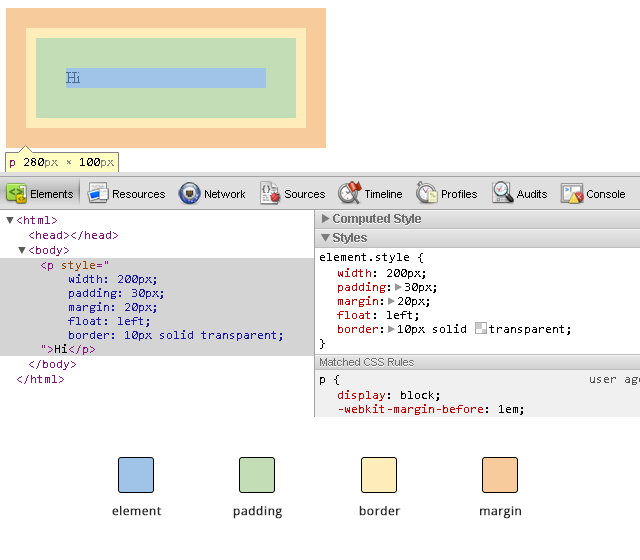Switch to the Timeline tab label

pos(383,194)
